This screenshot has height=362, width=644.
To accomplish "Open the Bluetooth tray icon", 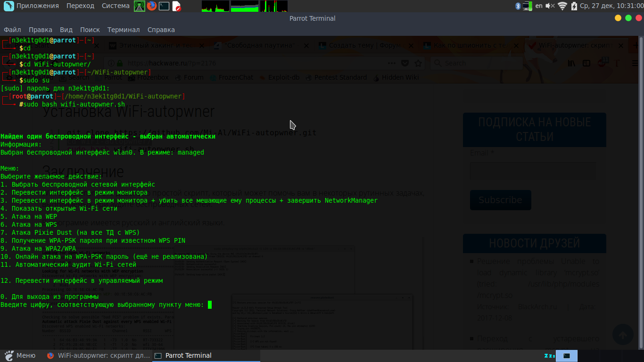I will pyautogui.click(x=517, y=6).
